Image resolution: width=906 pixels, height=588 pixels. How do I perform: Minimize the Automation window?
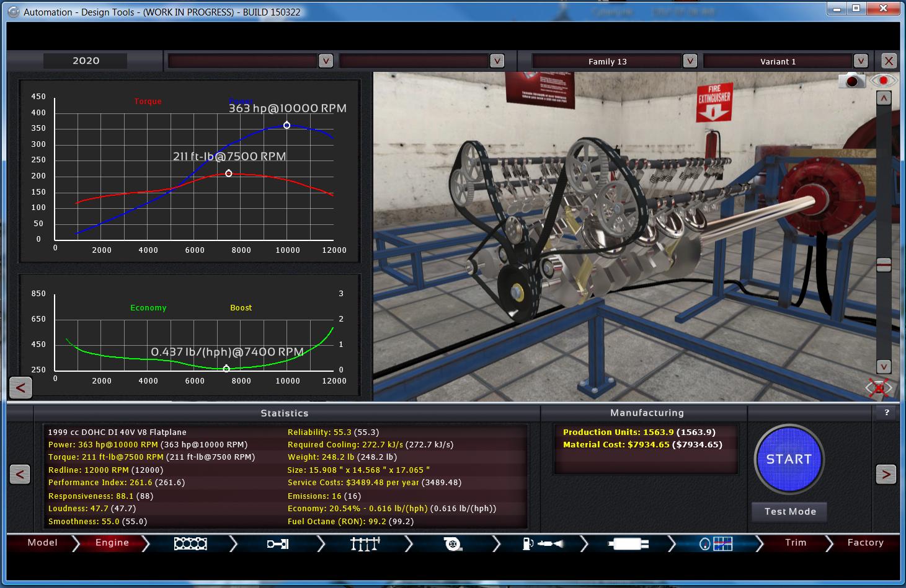click(x=837, y=8)
